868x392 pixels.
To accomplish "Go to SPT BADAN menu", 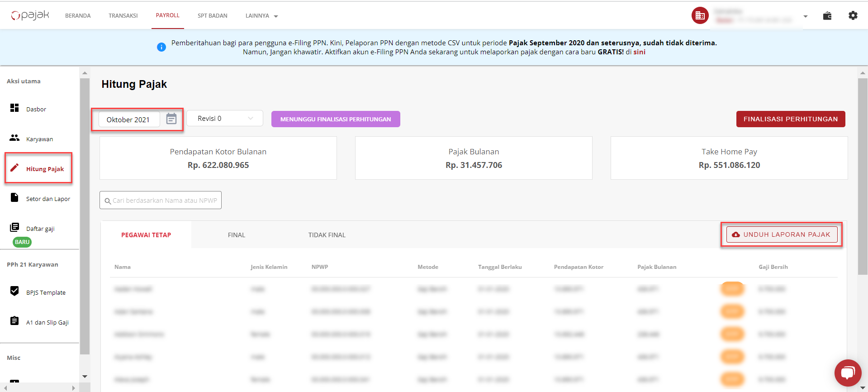I will point(212,16).
